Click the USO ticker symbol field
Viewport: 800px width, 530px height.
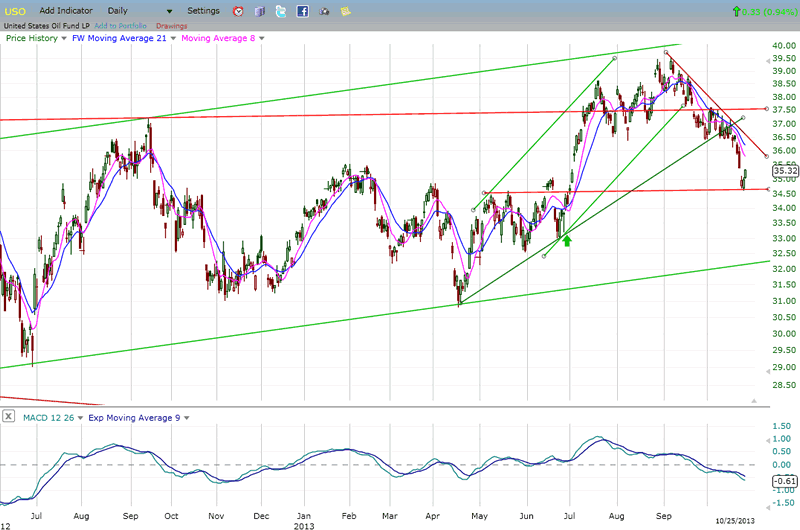17,11
